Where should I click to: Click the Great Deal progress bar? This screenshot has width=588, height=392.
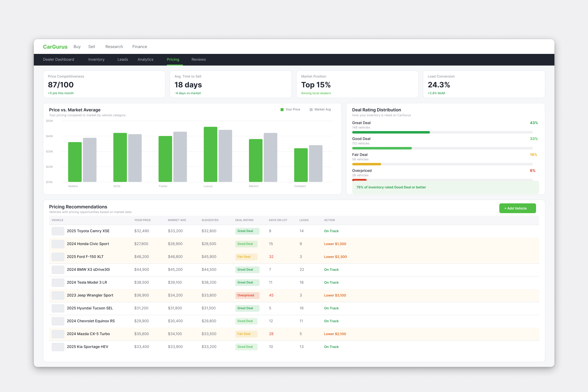tap(442, 132)
